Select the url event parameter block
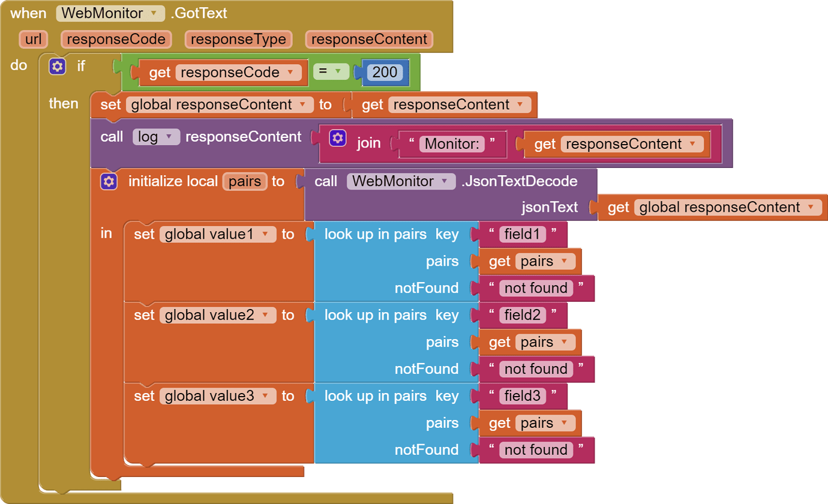 pyautogui.click(x=33, y=39)
